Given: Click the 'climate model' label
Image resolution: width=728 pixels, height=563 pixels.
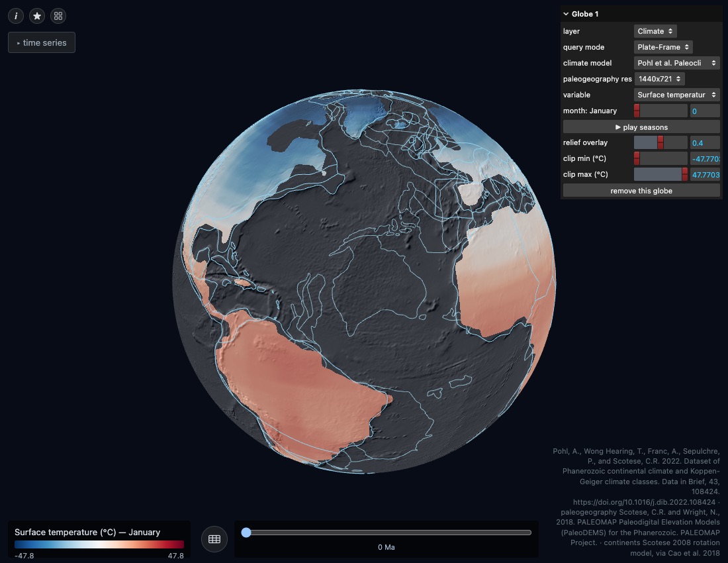Looking at the screenshot, I should click(587, 63).
